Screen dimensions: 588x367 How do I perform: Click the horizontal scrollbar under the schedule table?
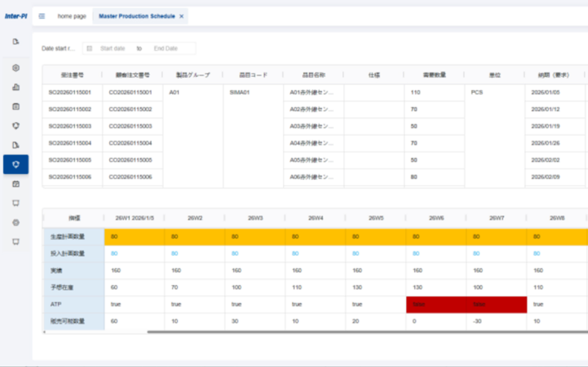pos(367,332)
